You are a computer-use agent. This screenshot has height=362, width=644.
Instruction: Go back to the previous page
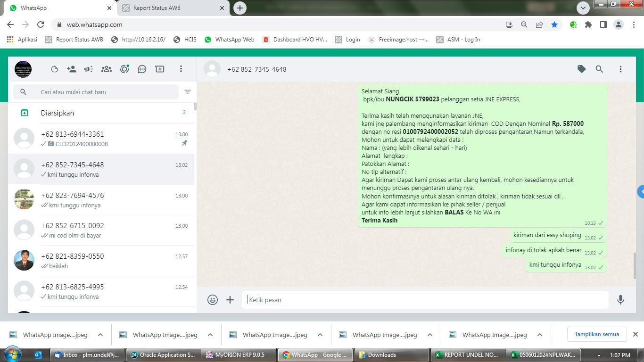10,25
